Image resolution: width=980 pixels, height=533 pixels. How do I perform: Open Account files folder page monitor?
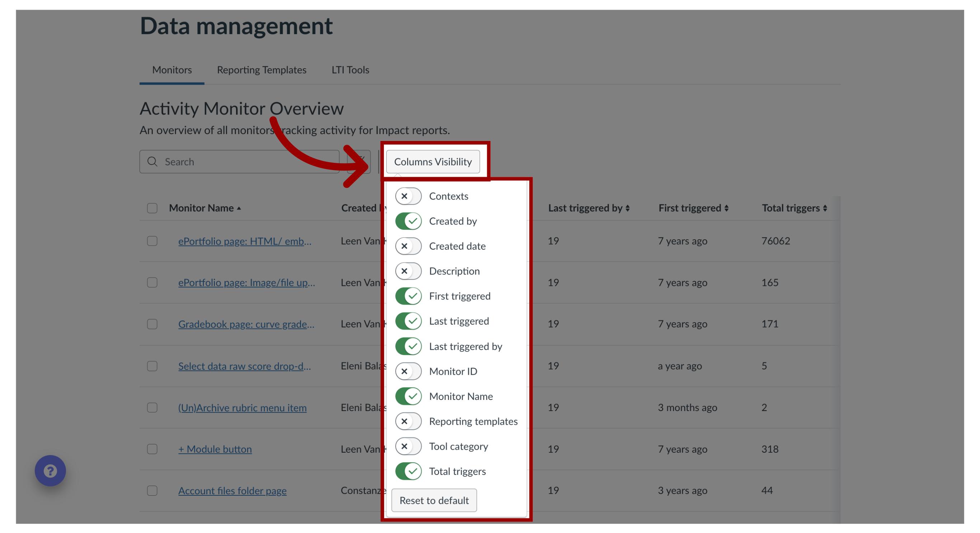pos(232,491)
